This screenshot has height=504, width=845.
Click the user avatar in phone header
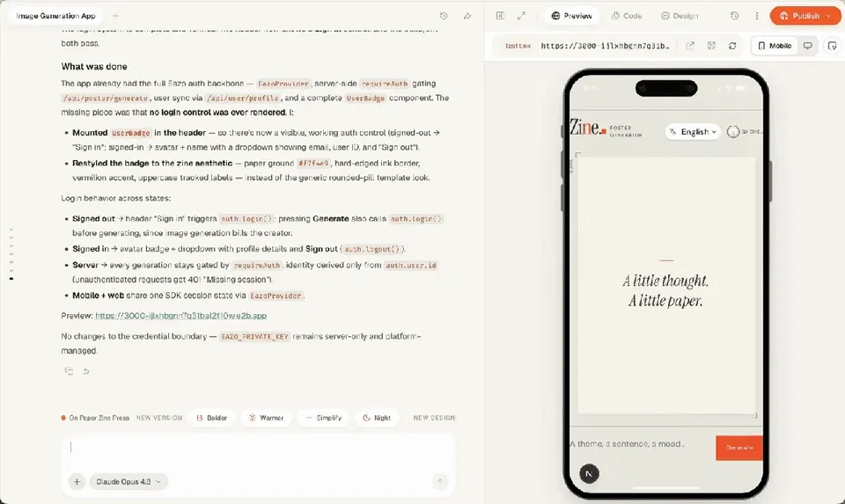[733, 131]
